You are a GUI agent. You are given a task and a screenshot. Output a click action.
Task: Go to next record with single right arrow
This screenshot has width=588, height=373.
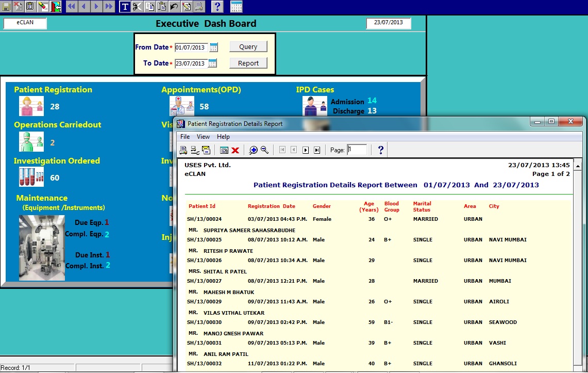[96, 6]
